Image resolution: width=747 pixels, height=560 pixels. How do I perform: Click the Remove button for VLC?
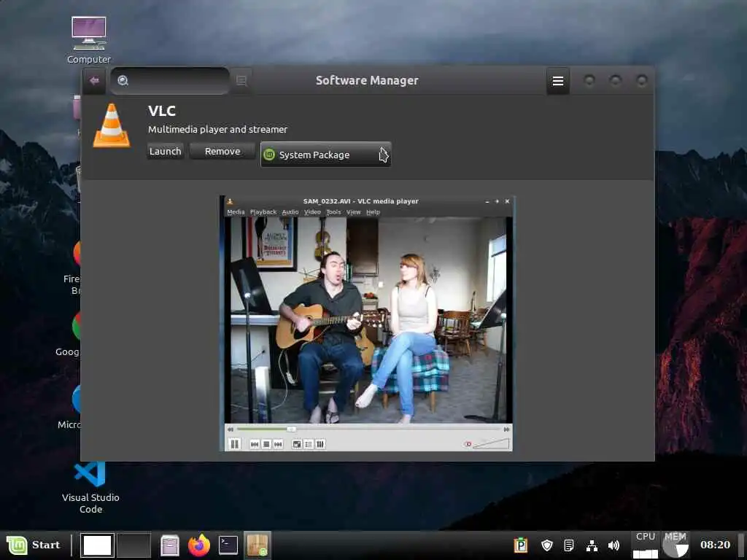click(222, 152)
